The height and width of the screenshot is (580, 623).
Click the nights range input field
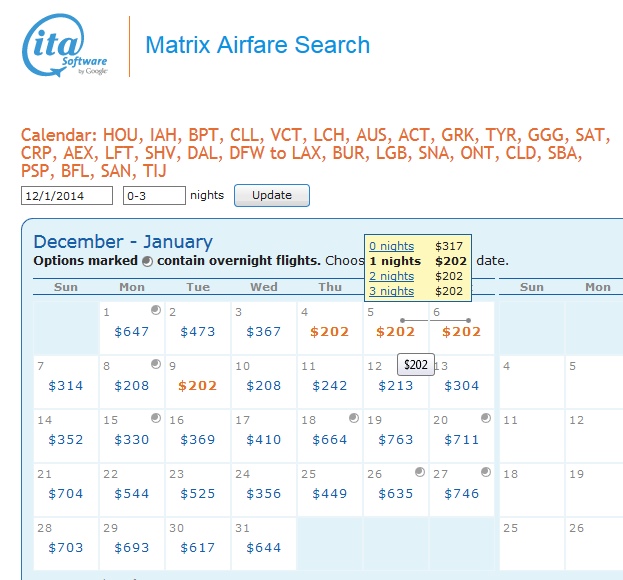click(154, 196)
